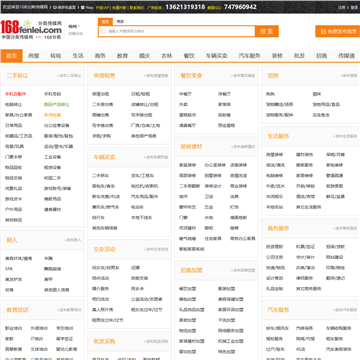This screenshot has height=360, width=360.
Task: Open the 家电维修 category link
Action: coord(334,165)
